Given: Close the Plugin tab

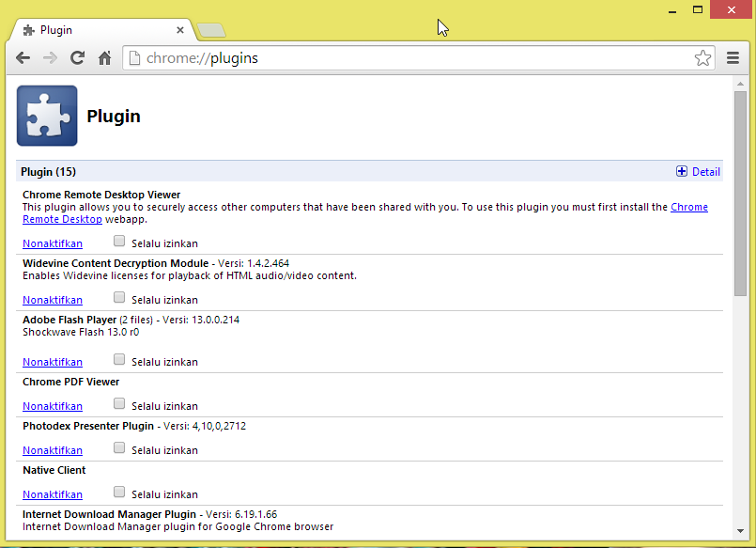Looking at the screenshot, I should 180,30.
